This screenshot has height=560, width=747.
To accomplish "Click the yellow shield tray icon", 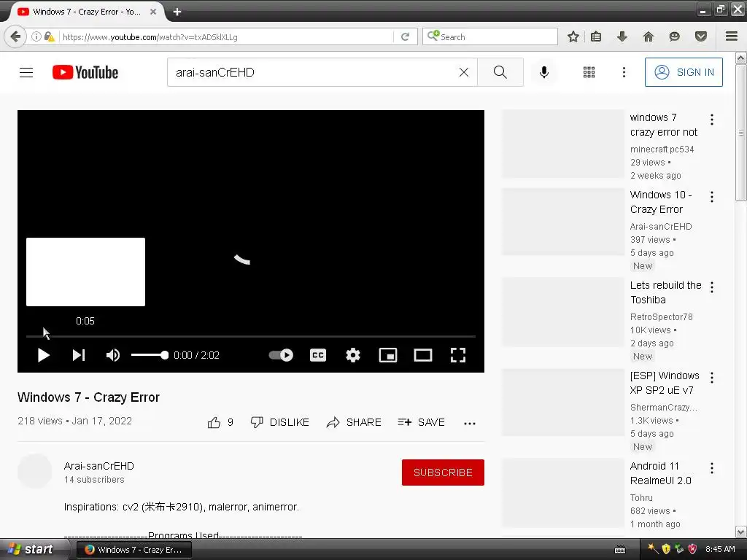I will coord(666,550).
